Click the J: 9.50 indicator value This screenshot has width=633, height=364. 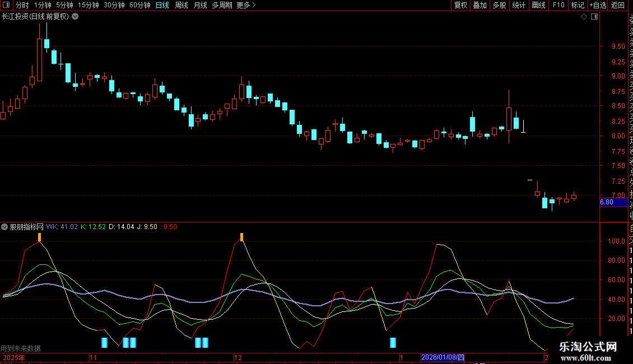click(x=147, y=227)
